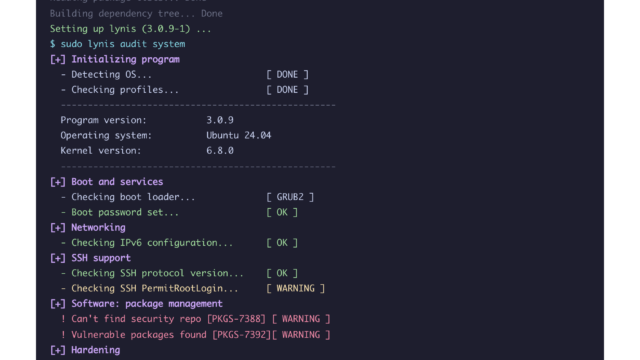Screen dimensions: 640x360
Task: Click the Kernel version value 6.8.0
Action: (220, 151)
